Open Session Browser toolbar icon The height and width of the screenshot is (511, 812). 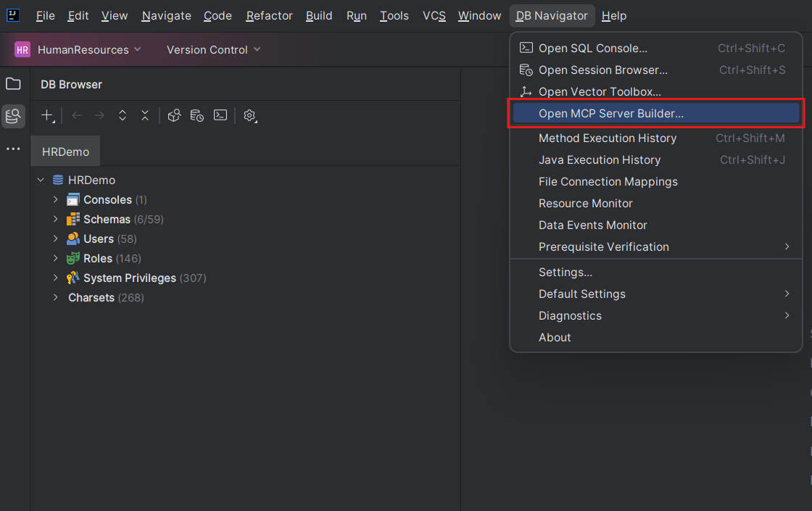[196, 115]
